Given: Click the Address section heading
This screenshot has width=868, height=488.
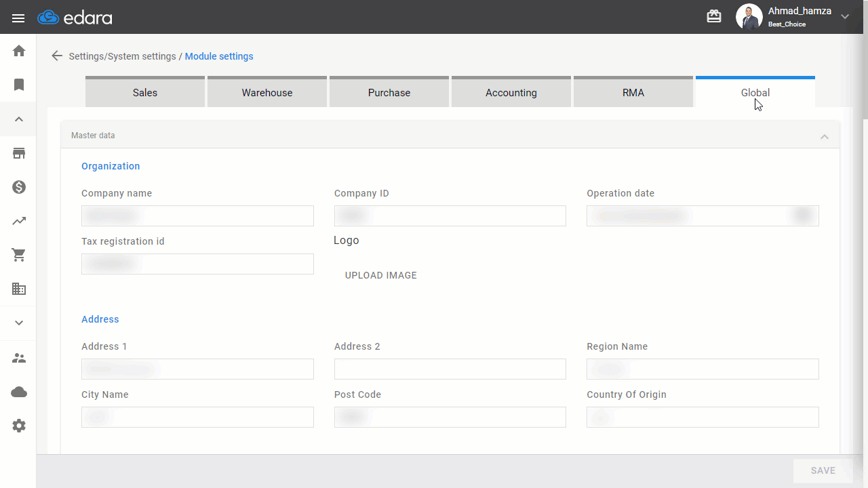Looking at the screenshot, I should (100, 319).
